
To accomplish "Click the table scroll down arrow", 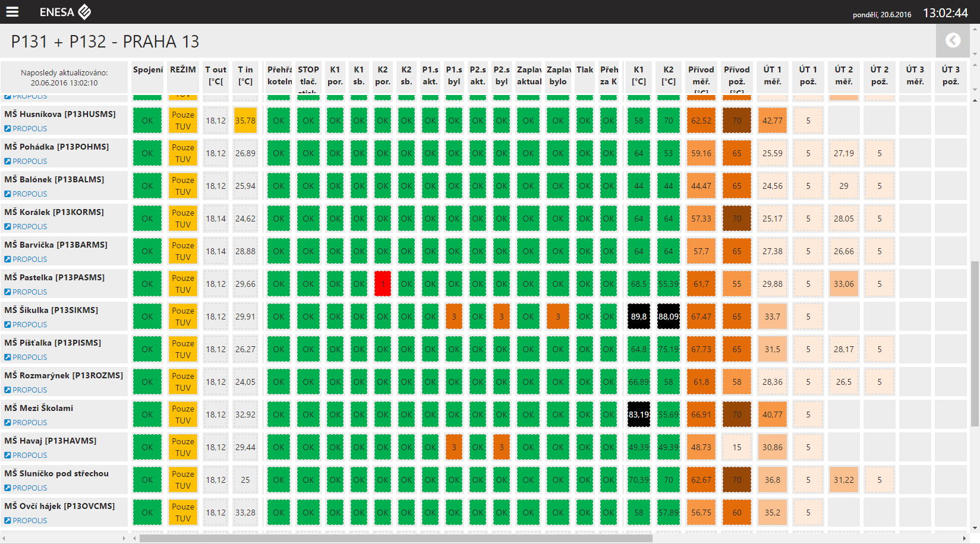I will tap(975, 528).
